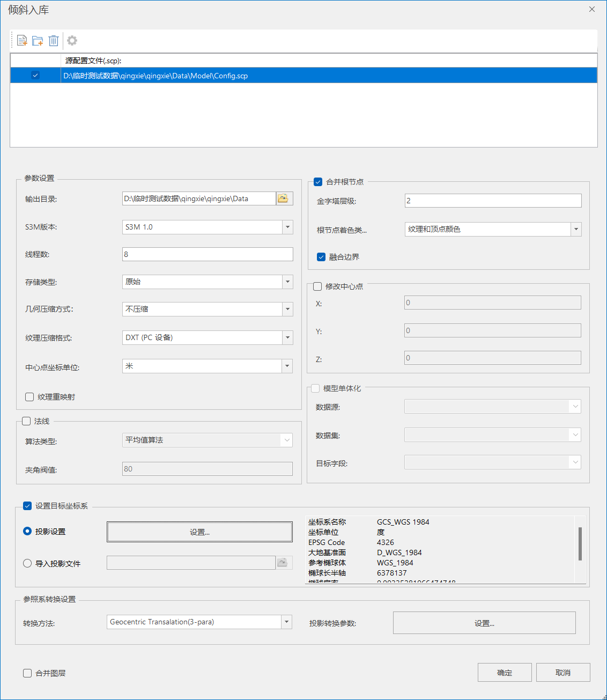
Task: Select the 导入投影文件 radio option
Action: point(27,563)
